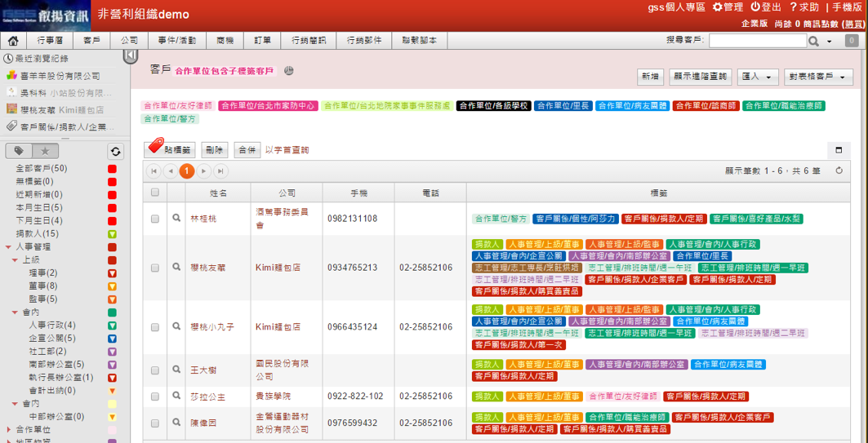Open the 匯入 import dropdown
Viewport: 868px width, 443px height.
pyautogui.click(x=758, y=77)
